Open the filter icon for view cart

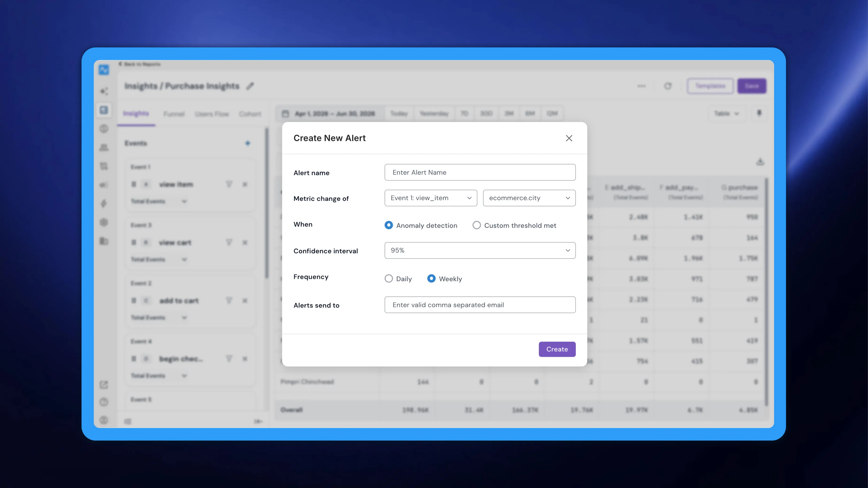[x=229, y=243]
